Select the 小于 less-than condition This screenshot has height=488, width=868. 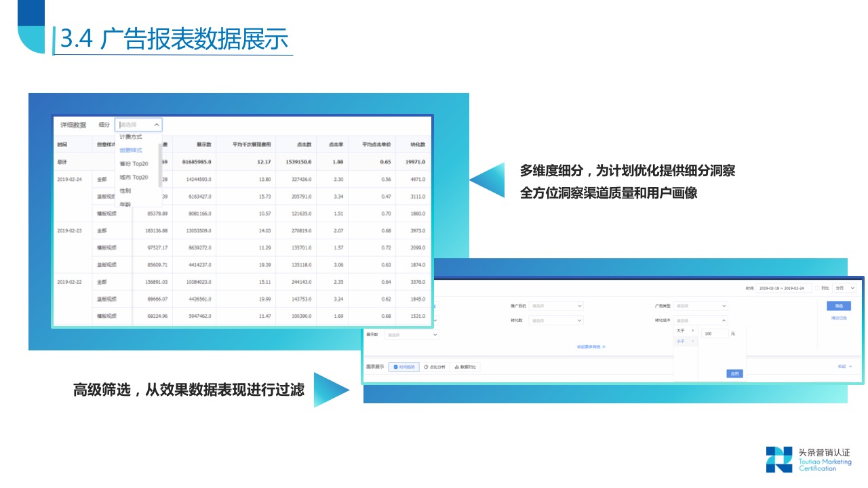[x=679, y=341]
